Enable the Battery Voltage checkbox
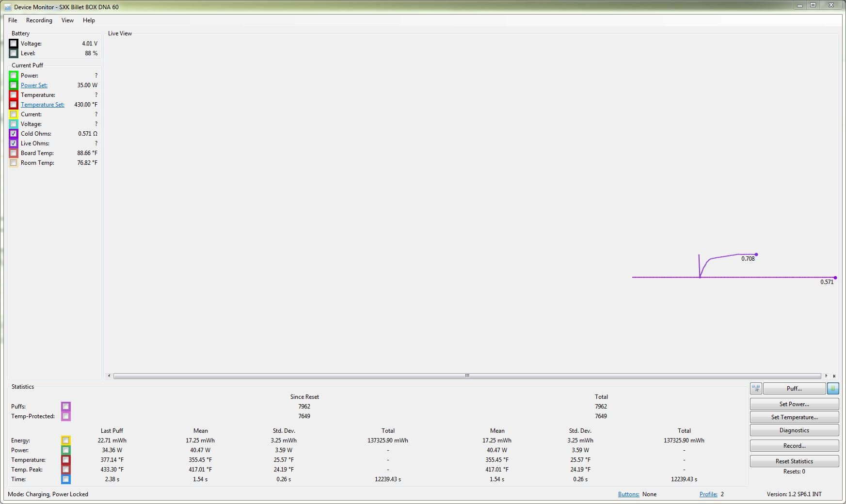Screen dimensions: 846x504 coord(14,44)
